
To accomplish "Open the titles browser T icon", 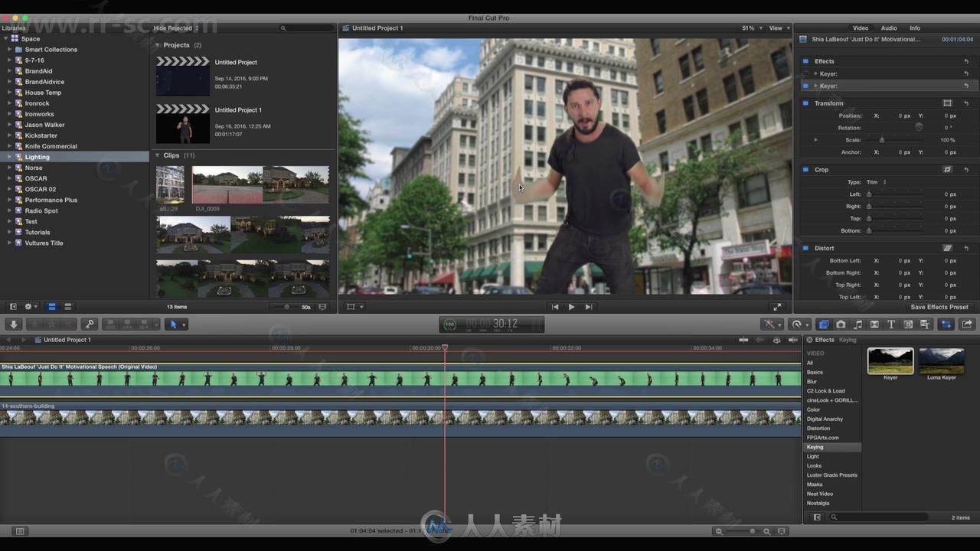I will click(891, 324).
